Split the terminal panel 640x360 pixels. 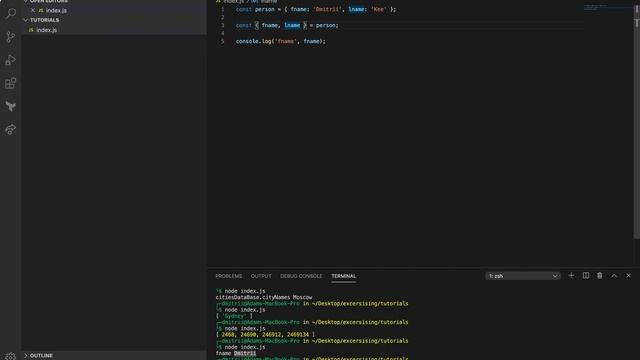(586, 276)
